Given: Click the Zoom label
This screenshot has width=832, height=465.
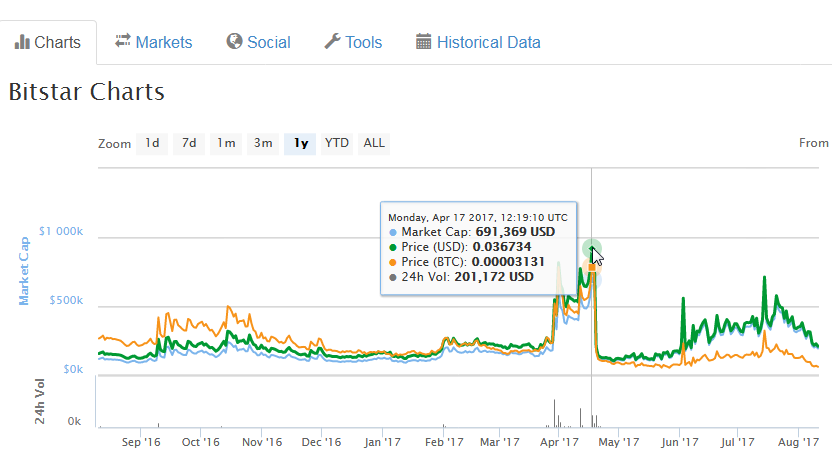Looking at the screenshot, I should tap(115, 144).
